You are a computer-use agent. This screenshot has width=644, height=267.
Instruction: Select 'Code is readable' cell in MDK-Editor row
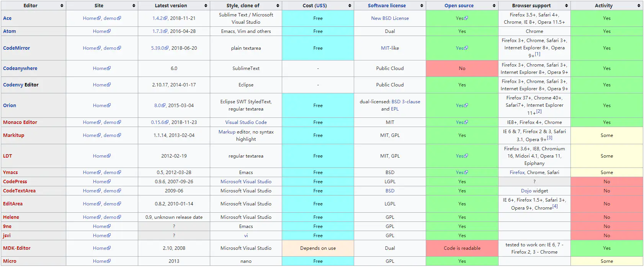click(x=462, y=248)
